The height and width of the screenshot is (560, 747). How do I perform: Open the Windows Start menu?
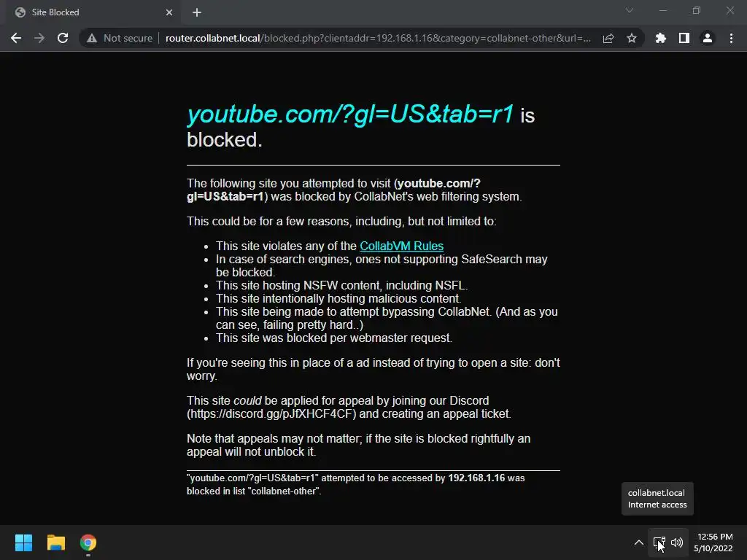[23, 542]
